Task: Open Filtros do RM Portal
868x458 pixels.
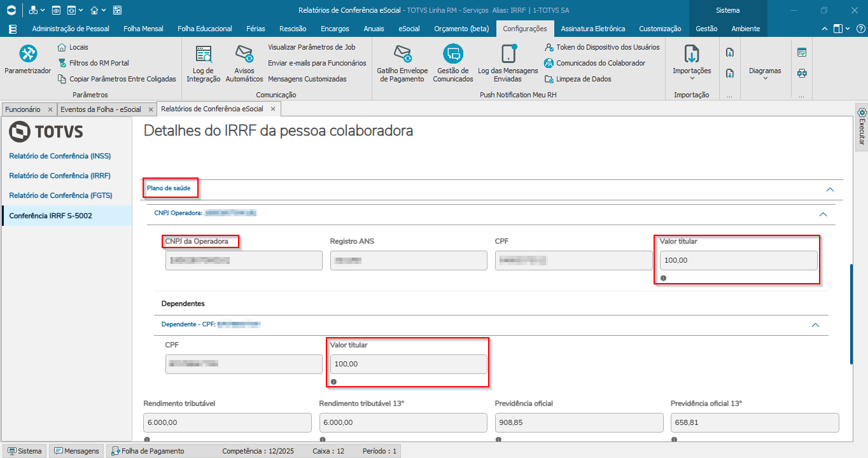Action: coord(93,63)
